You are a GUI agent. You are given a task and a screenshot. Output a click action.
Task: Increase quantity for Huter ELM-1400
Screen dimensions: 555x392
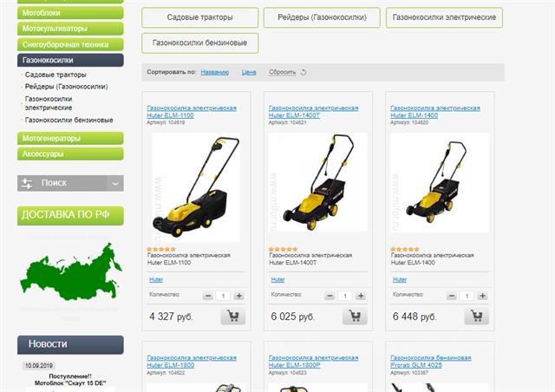pyautogui.click(x=482, y=296)
